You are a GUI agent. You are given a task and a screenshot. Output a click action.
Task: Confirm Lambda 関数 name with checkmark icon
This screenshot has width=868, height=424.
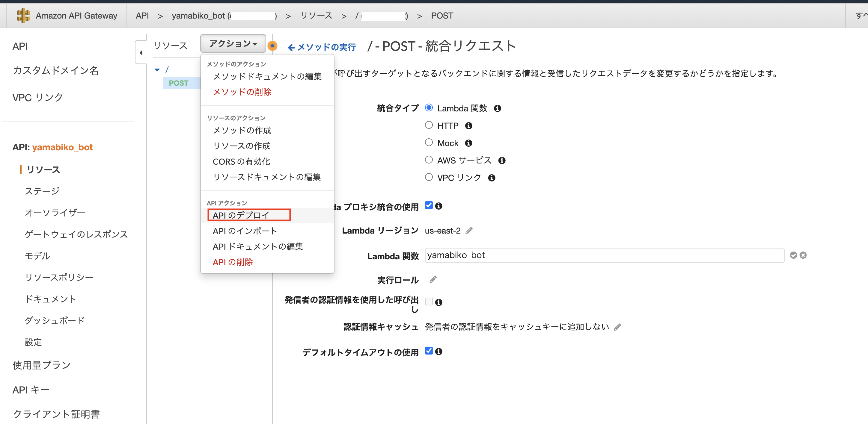pyautogui.click(x=794, y=255)
